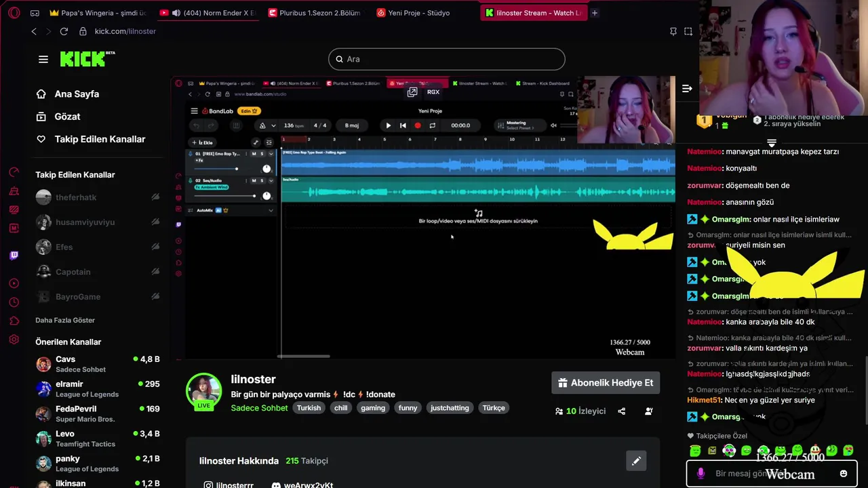Open lilnoster's live avatar thumbnail

pos(204,391)
